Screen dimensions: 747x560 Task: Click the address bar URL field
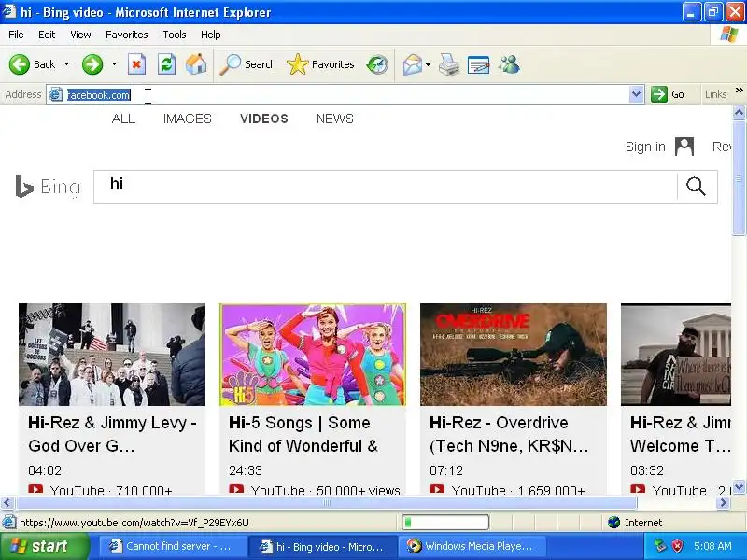[346, 95]
